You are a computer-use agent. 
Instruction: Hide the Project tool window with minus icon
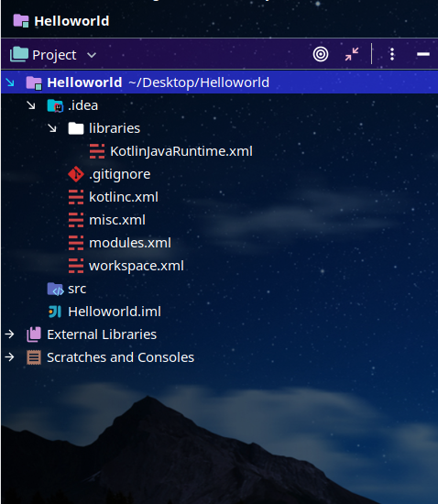(x=423, y=54)
